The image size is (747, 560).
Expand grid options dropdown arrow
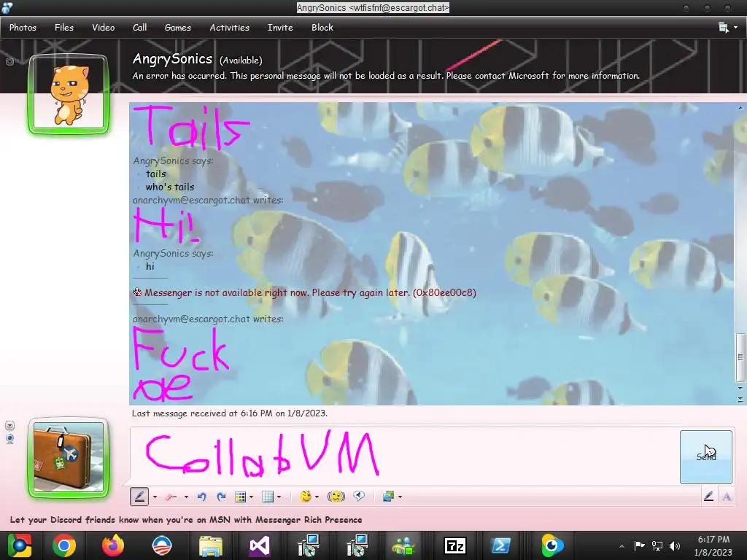pyautogui.click(x=279, y=497)
